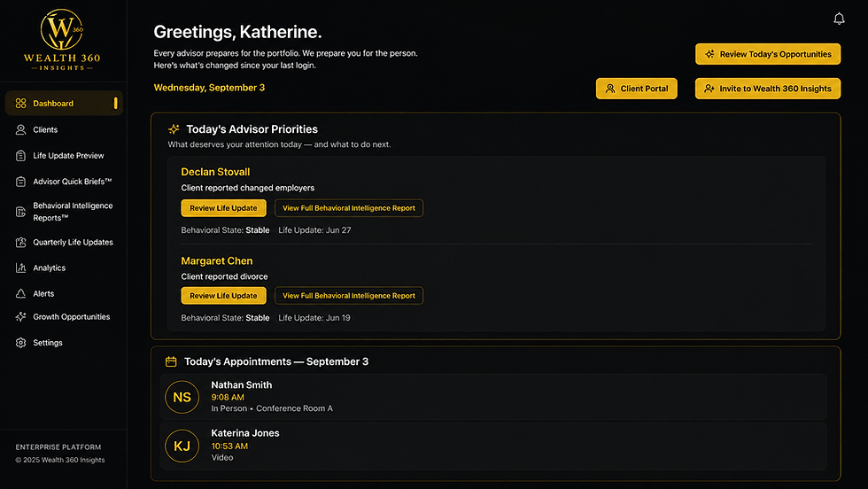The width and height of the screenshot is (868, 489).
Task: Open the Client Portal button
Action: coord(637,89)
